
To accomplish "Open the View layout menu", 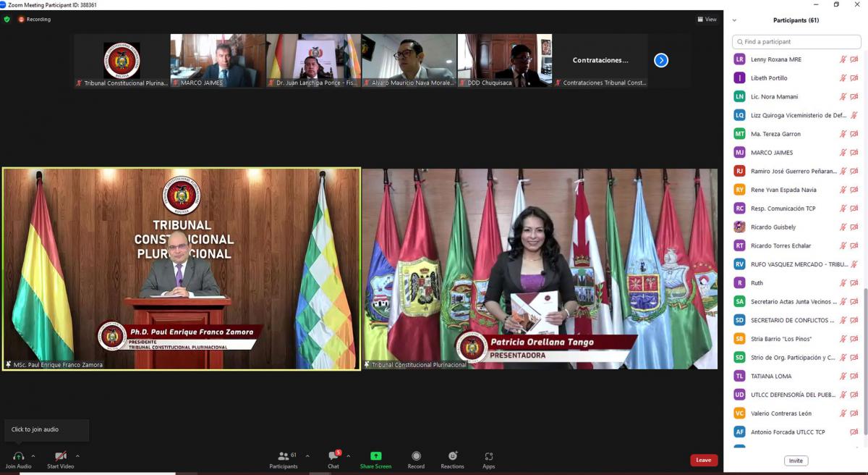I will [x=707, y=20].
